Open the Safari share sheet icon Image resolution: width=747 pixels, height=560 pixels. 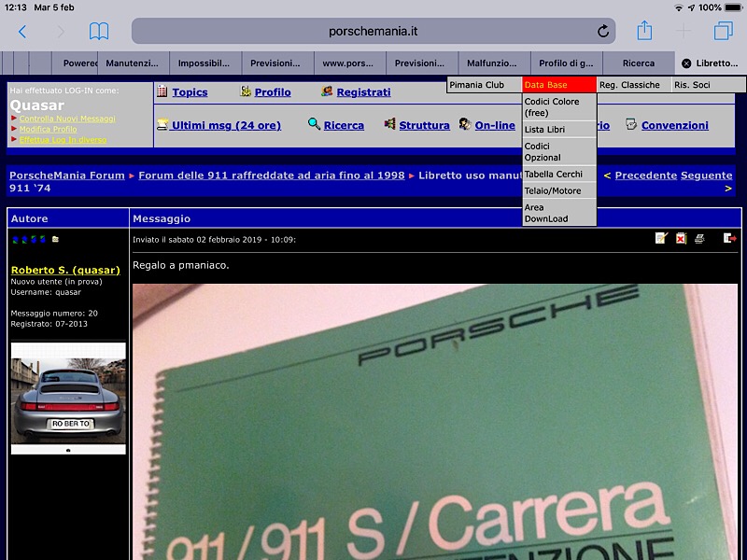click(x=644, y=31)
